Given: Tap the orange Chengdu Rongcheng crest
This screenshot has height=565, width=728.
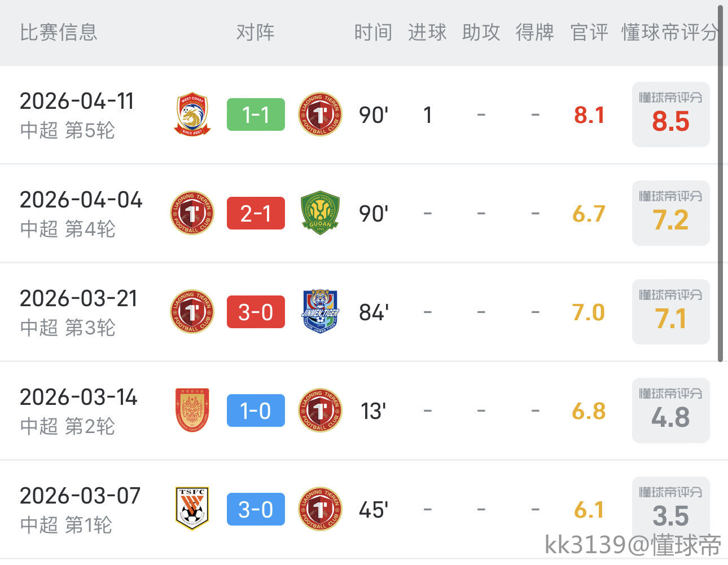Looking at the screenshot, I should point(192,410).
